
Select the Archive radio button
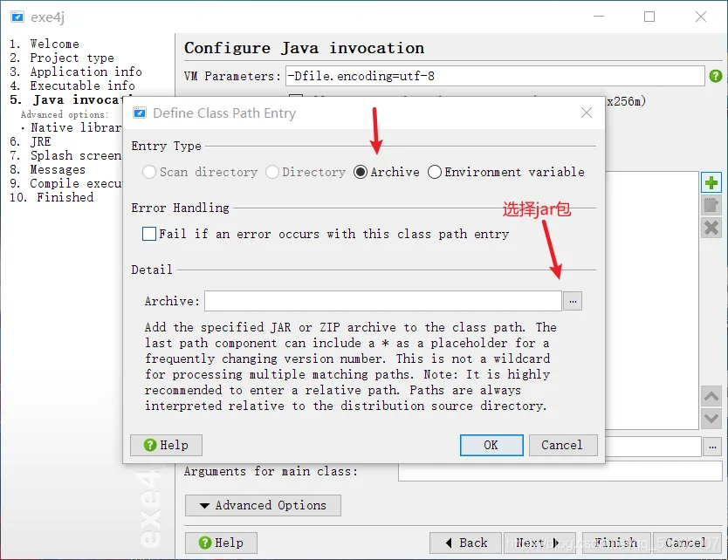(361, 172)
